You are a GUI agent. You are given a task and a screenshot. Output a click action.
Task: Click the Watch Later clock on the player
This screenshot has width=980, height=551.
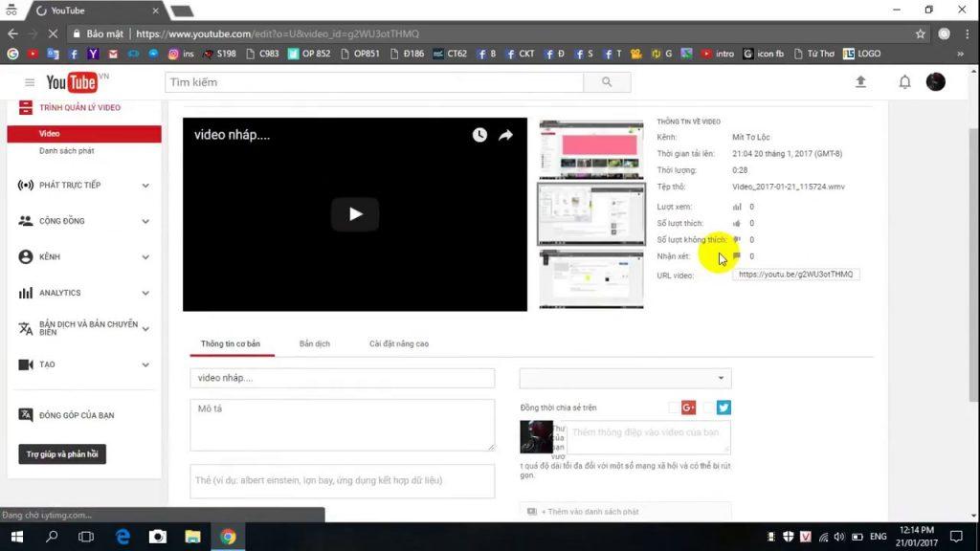tap(479, 135)
